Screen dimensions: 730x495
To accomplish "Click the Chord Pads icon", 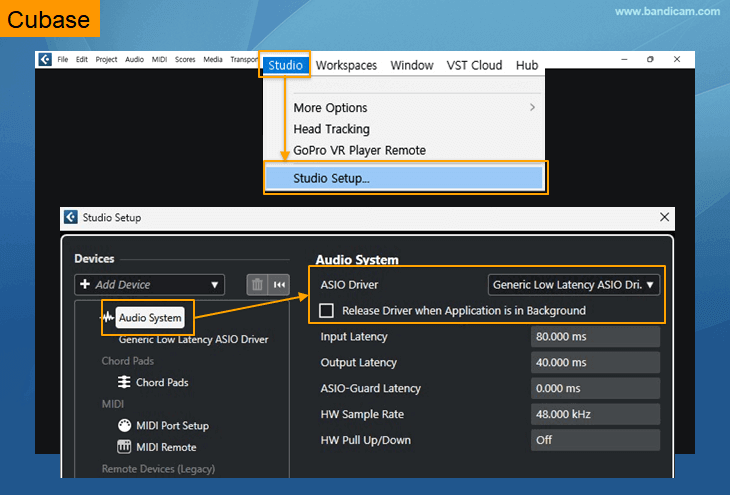I will tap(124, 382).
